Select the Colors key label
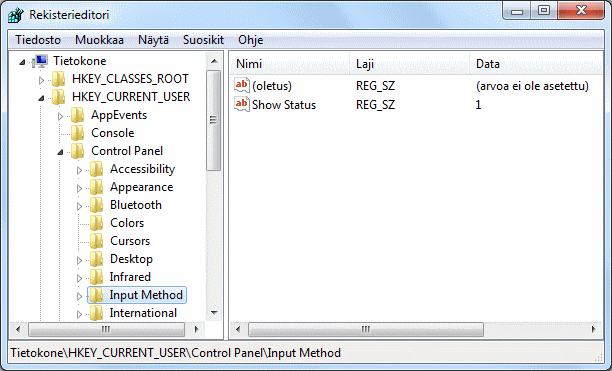This screenshot has width=612, height=371. coord(127,223)
